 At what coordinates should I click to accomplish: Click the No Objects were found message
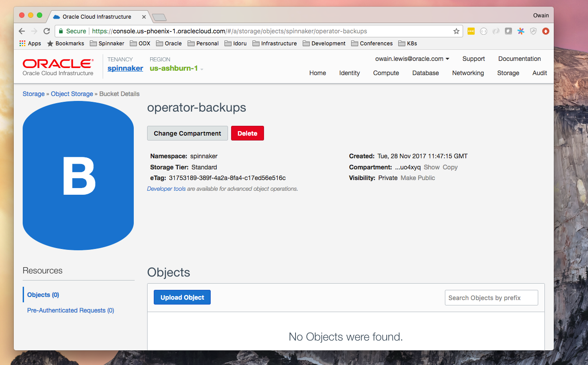tap(346, 337)
